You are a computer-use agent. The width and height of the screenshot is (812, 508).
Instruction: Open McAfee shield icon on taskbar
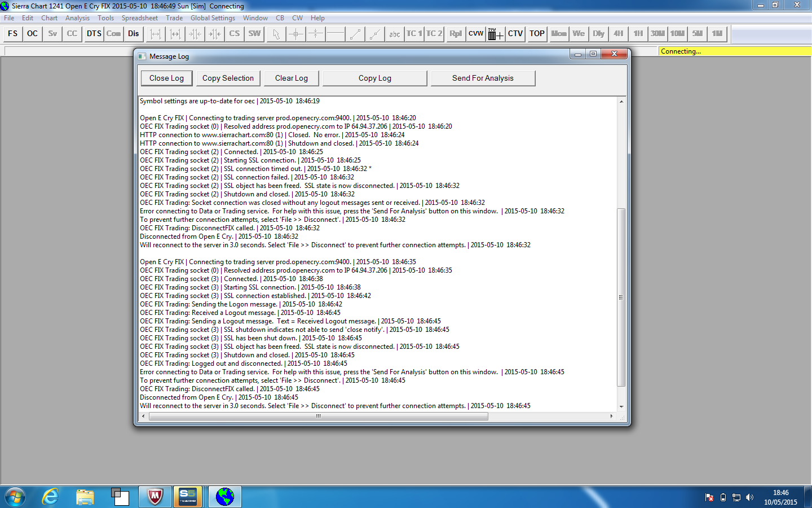click(x=155, y=497)
